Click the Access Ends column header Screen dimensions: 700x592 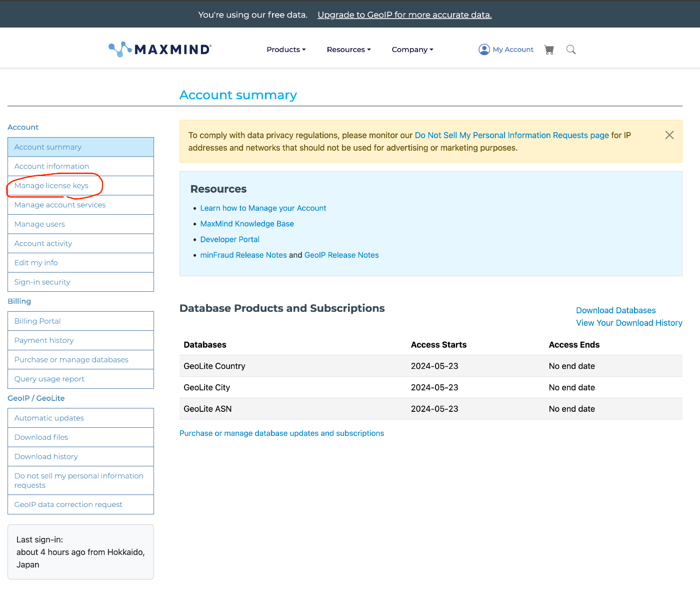[574, 345]
